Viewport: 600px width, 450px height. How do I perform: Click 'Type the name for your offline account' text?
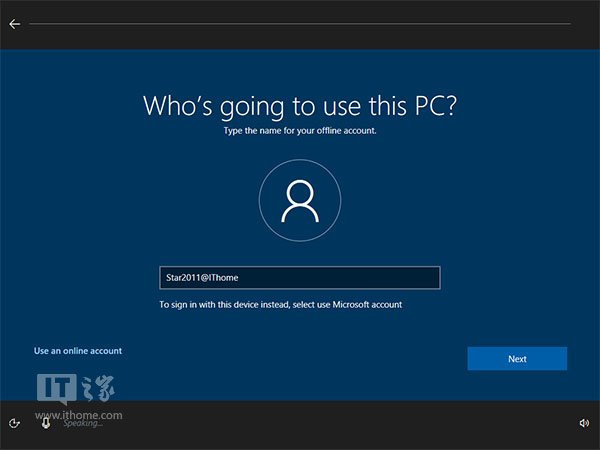pyautogui.click(x=299, y=131)
